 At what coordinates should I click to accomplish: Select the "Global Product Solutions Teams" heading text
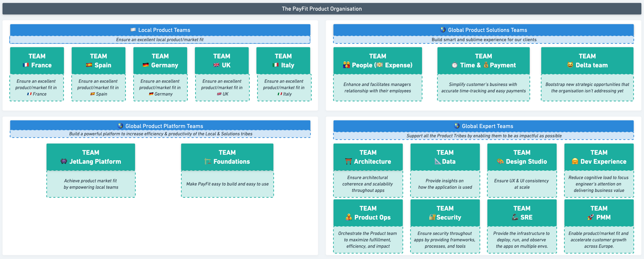(488, 30)
